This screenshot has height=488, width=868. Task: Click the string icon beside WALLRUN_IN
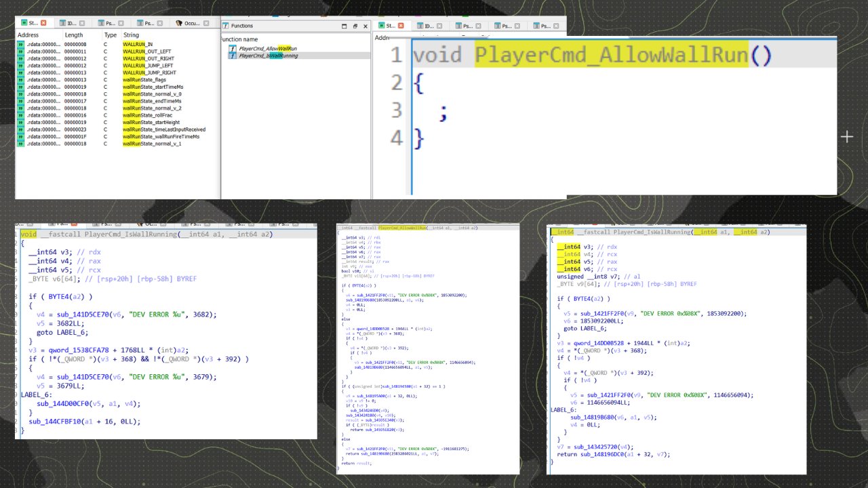[20, 44]
